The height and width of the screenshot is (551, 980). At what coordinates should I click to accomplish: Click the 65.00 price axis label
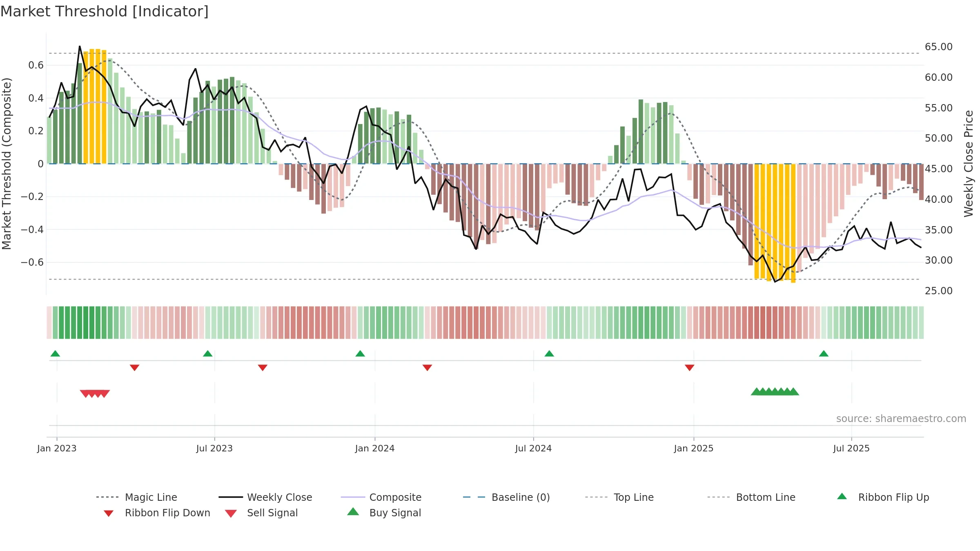pos(938,47)
